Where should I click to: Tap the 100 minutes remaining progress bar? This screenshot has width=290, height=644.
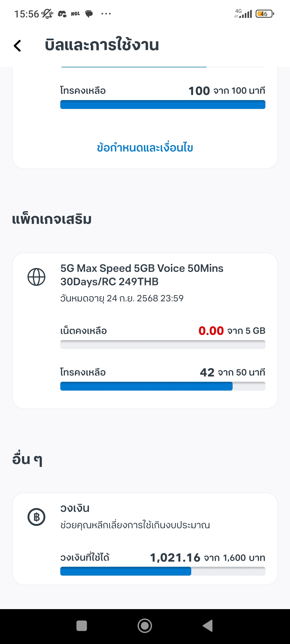coord(163,104)
